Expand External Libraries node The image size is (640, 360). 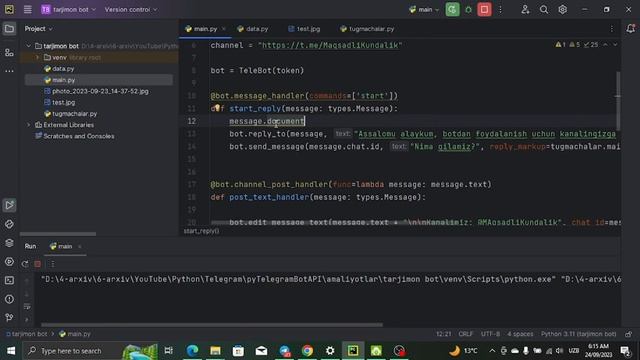click(x=29, y=125)
